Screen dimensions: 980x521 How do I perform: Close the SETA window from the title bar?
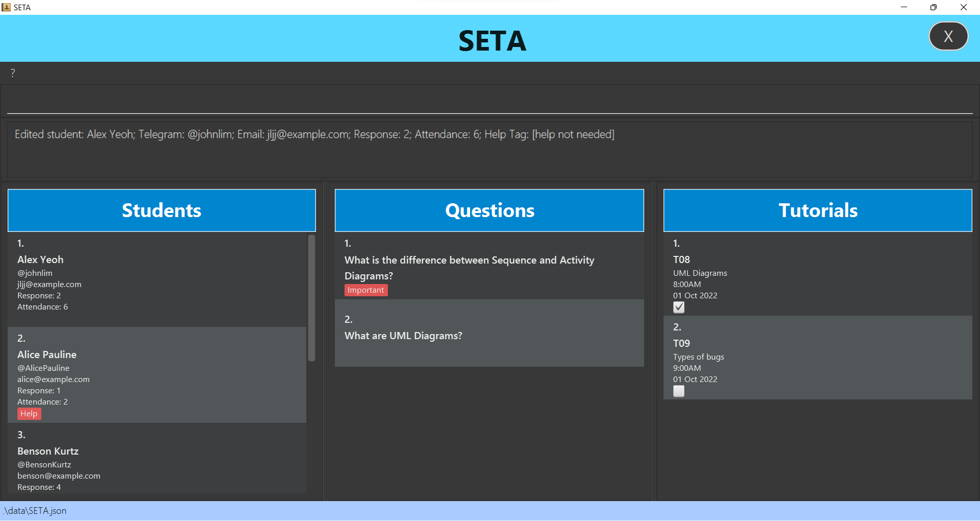pyautogui.click(x=964, y=7)
